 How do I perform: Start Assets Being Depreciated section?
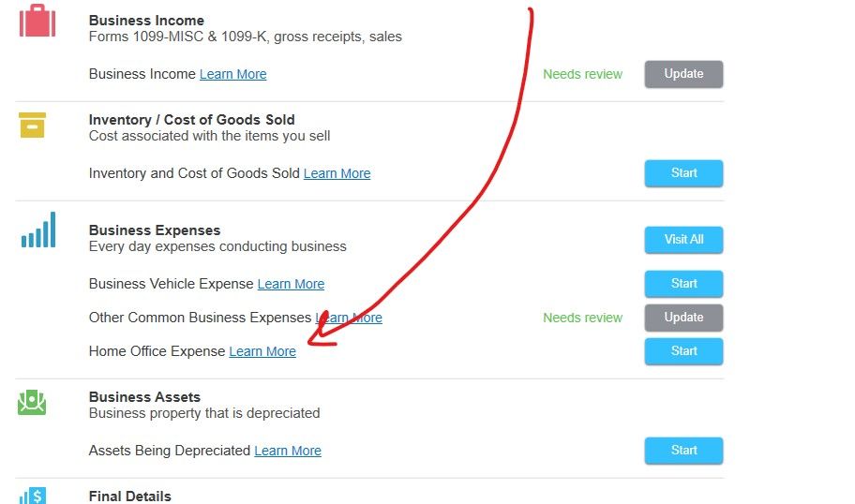pyautogui.click(x=683, y=451)
